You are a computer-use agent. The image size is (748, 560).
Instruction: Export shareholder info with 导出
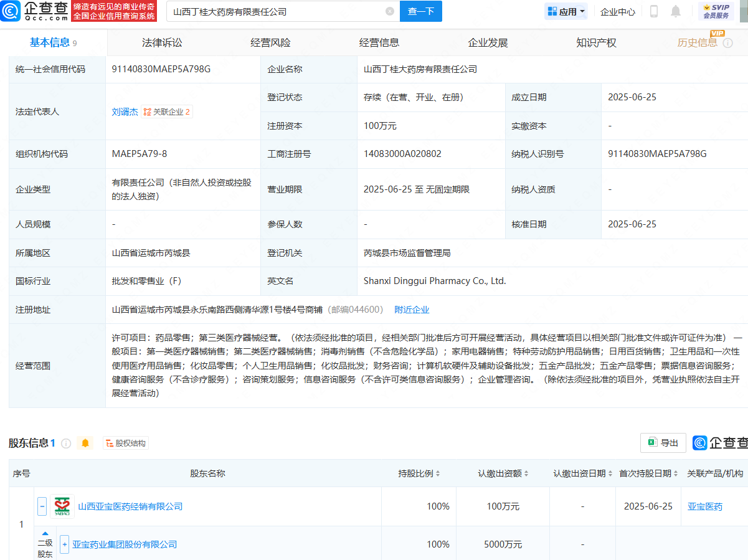pos(663,443)
